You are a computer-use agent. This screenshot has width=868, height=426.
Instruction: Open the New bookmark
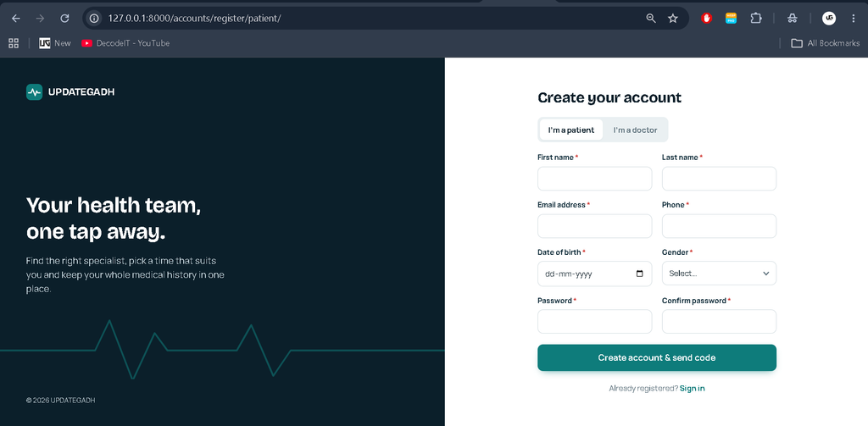pyautogui.click(x=55, y=43)
